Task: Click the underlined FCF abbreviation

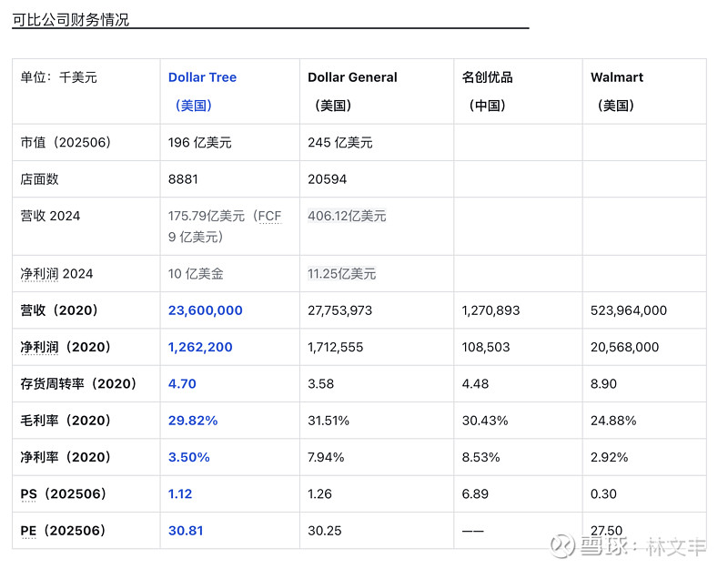Action: [x=269, y=216]
